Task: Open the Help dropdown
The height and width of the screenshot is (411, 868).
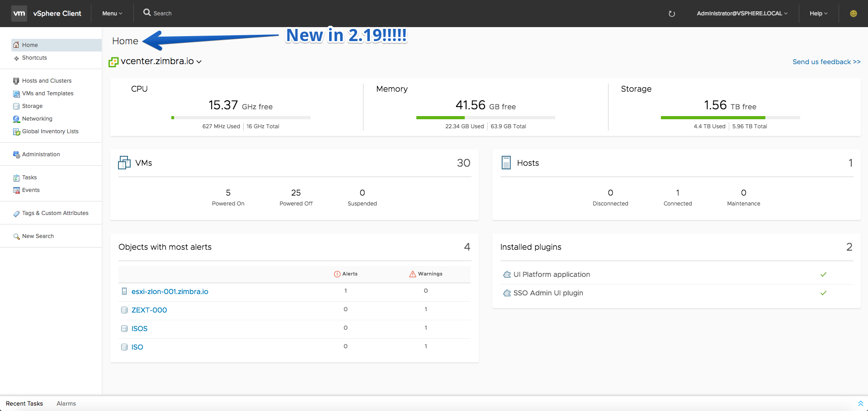Action: point(818,14)
